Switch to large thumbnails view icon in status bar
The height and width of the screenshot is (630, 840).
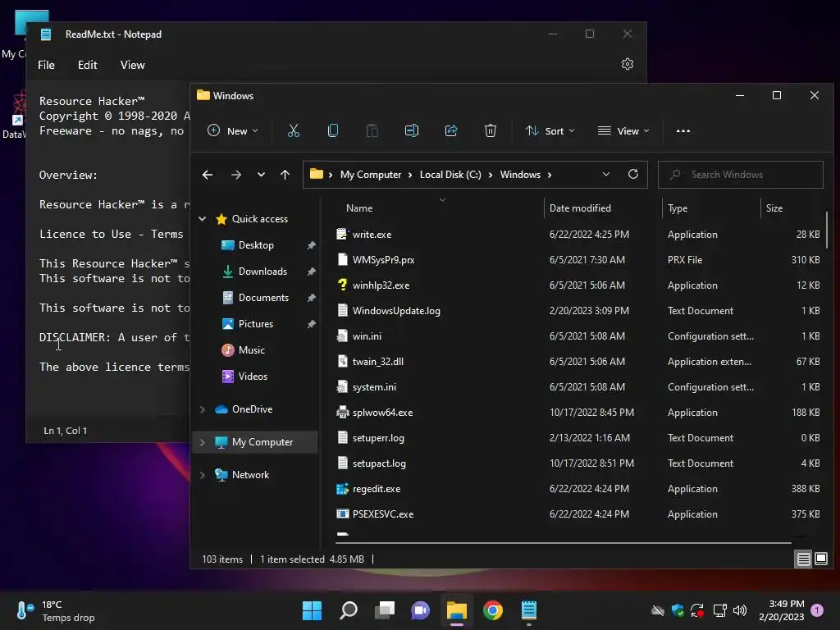click(x=820, y=559)
